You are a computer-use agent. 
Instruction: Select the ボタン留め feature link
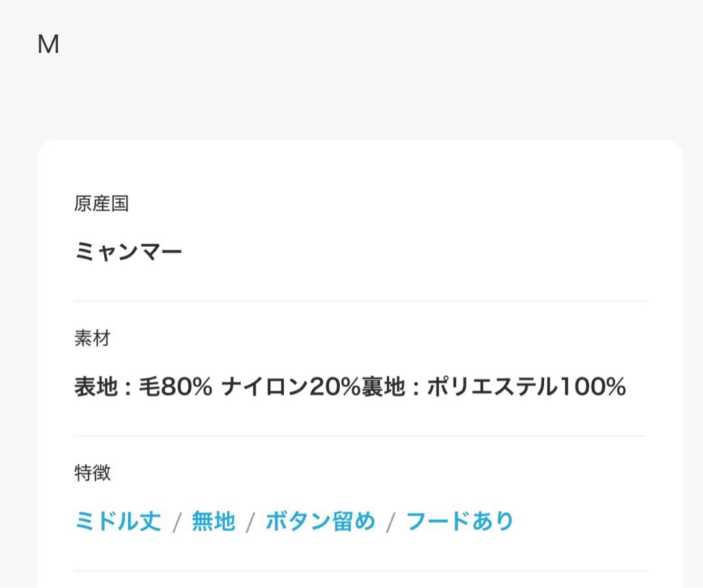[x=320, y=522]
